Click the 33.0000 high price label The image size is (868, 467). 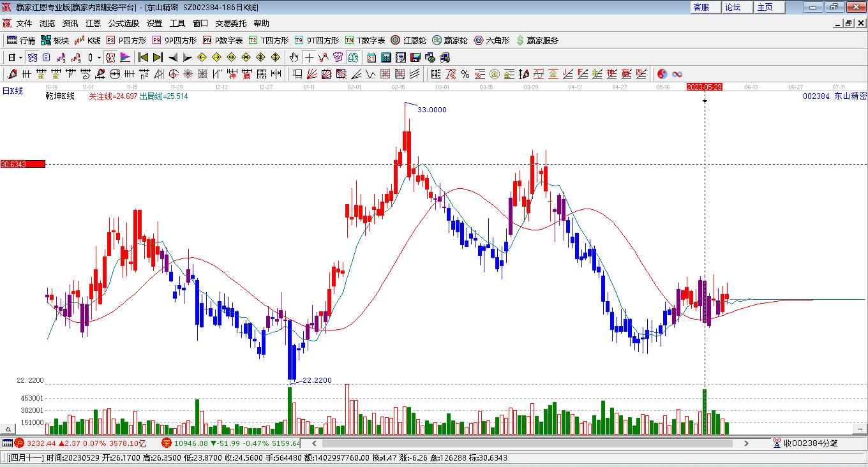[432, 110]
